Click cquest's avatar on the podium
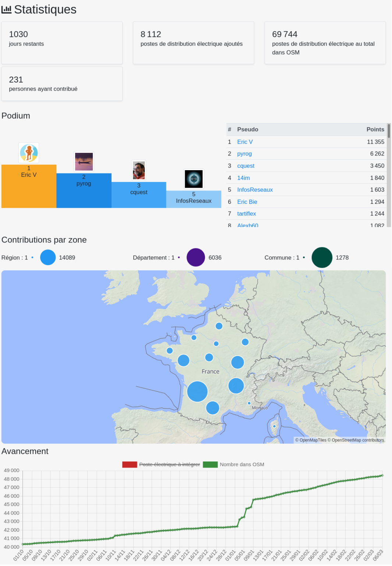Image resolution: width=392 pixels, height=566 pixels. pyautogui.click(x=139, y=170)
